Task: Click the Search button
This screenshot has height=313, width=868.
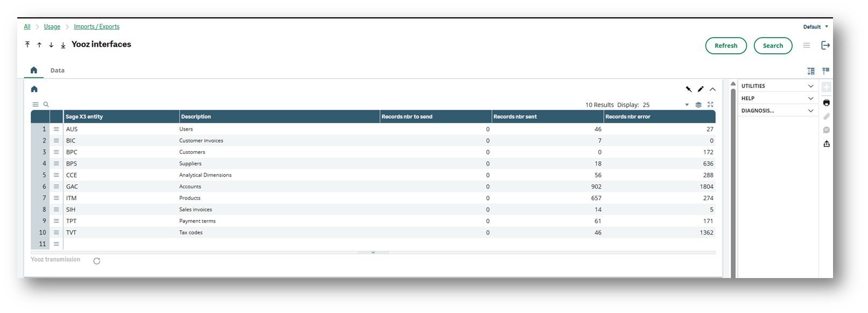Action: (x=773, y=46)
